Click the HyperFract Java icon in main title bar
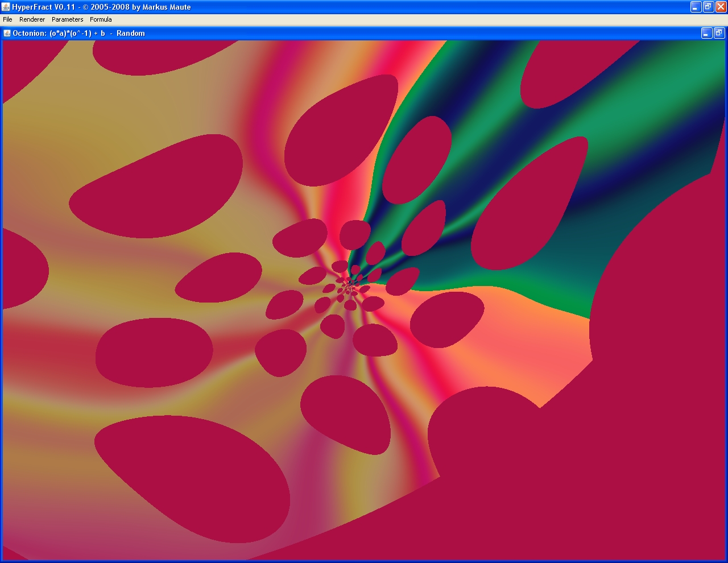The width and height of the screenshot is (728, 563). click(x=6, y=7)
